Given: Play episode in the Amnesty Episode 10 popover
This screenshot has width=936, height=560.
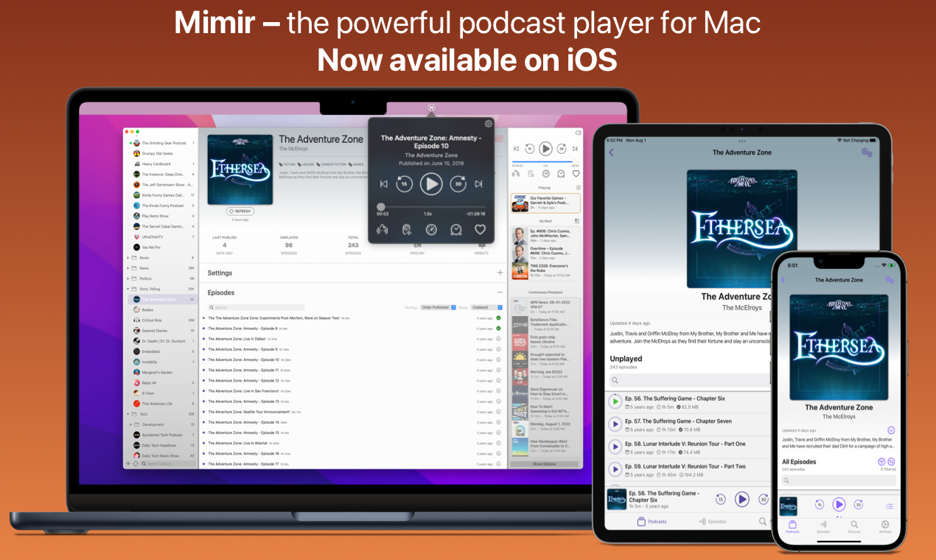Looking at the screenshot, I should (431, 184).
